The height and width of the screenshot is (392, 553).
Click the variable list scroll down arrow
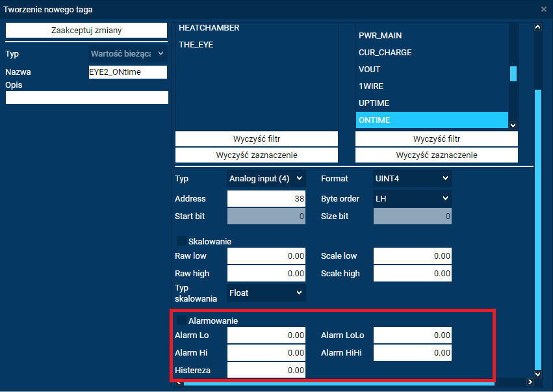coord(513,125)
